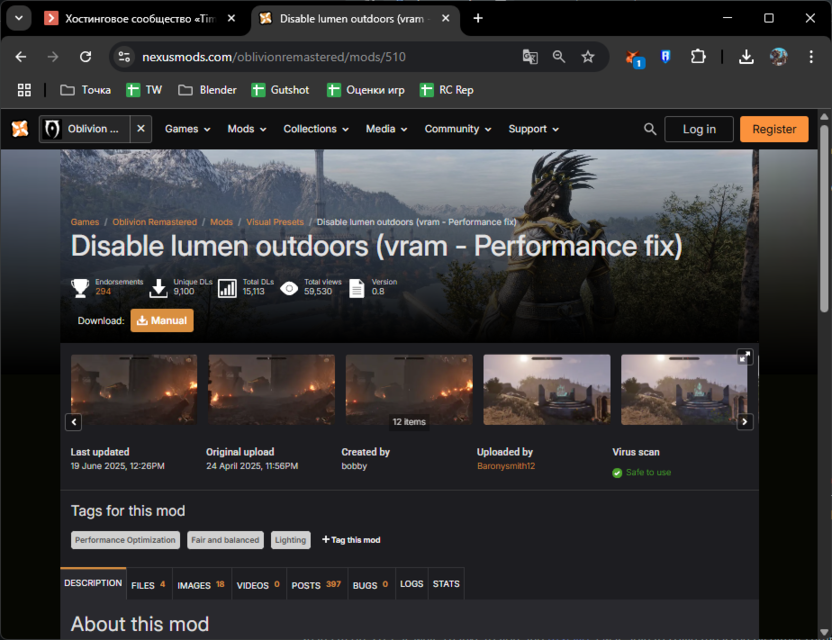Click the Manual download button
Image resolution: width=832 pixels, height=640 pixels.
[162, 320]
